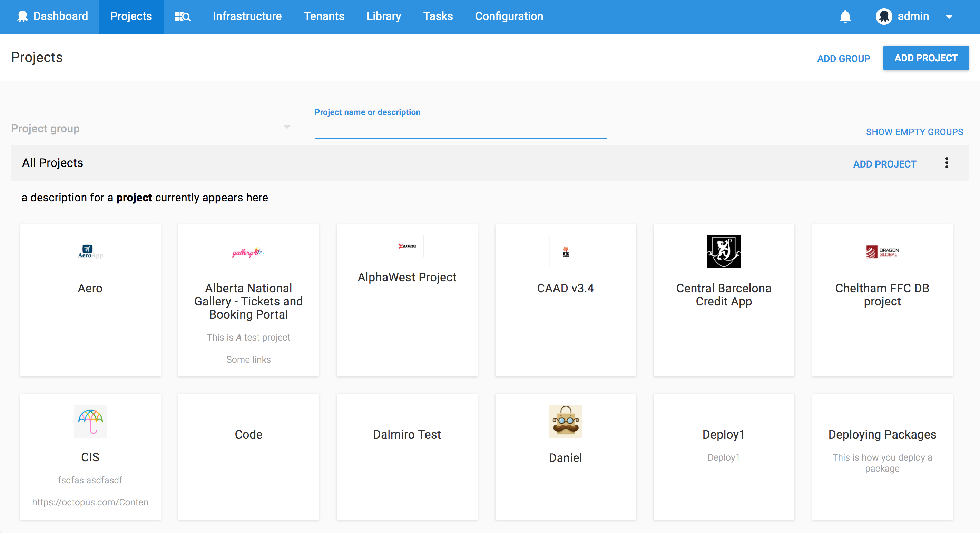This screenshot has width=980, height=533.
Task: Open the Aero project via its AeroApp logo
Action: point(90,251)
